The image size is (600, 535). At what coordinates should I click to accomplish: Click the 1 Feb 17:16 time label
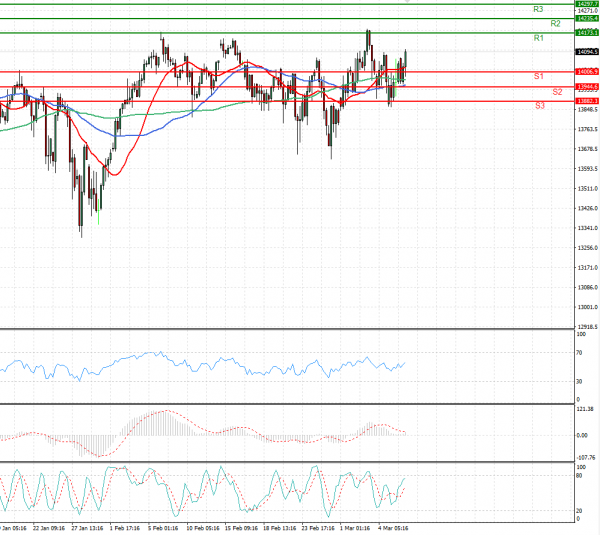coord(125,528)
